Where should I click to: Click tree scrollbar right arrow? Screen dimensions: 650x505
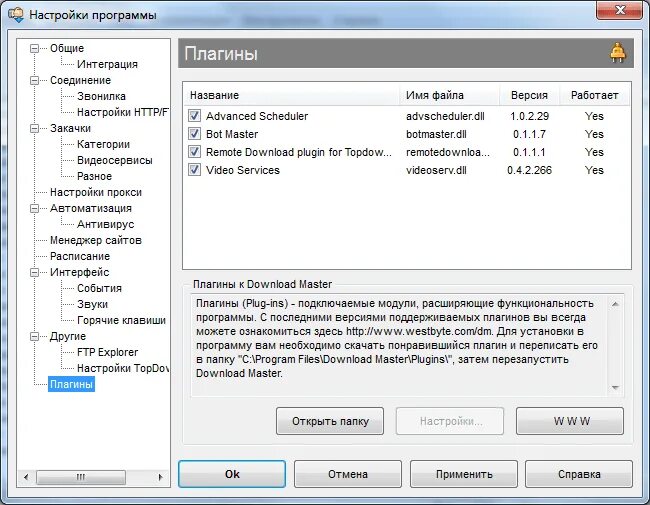pos(160,477)
